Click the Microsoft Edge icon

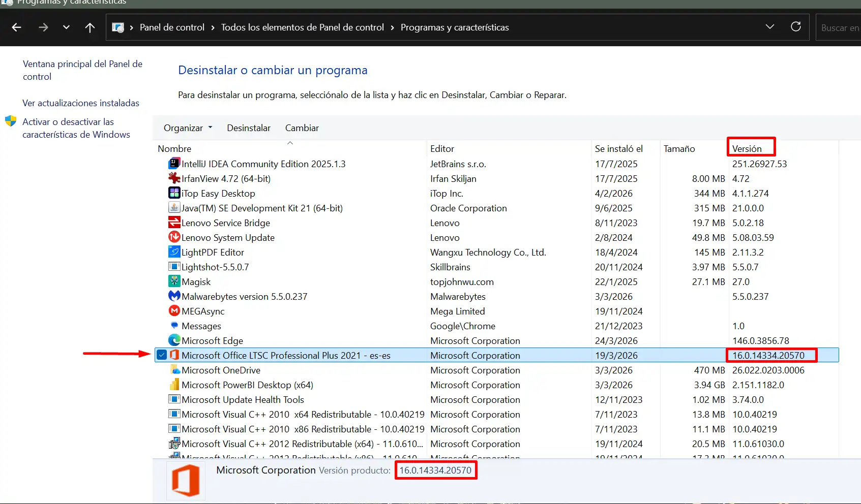174,340
